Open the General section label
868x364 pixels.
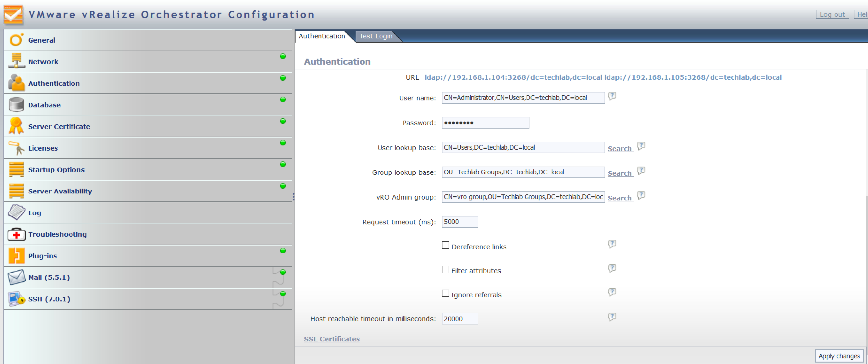[41, 40]
